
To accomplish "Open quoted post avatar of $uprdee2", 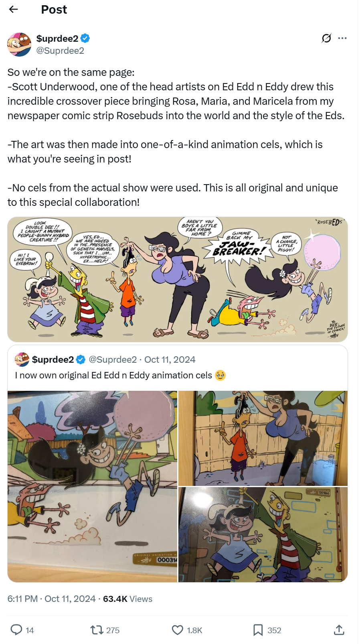I will tap(22, 360).
